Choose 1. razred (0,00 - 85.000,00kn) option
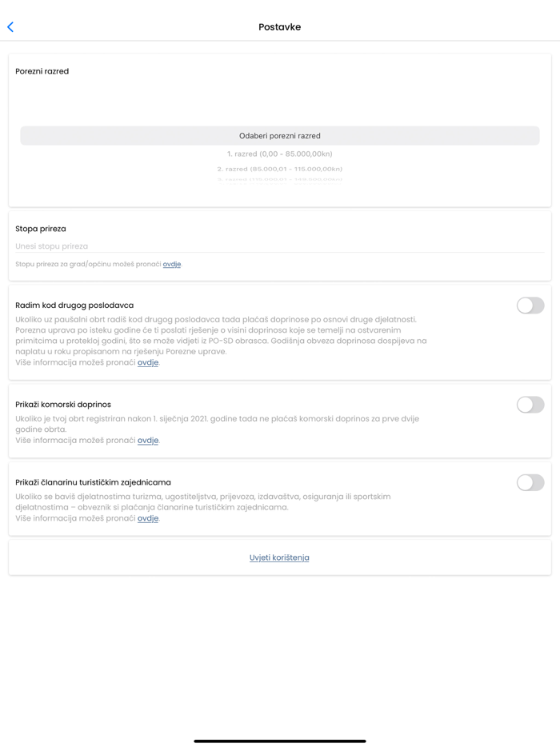The width and height of the screenshot is (560, 747). coord(280,154)
